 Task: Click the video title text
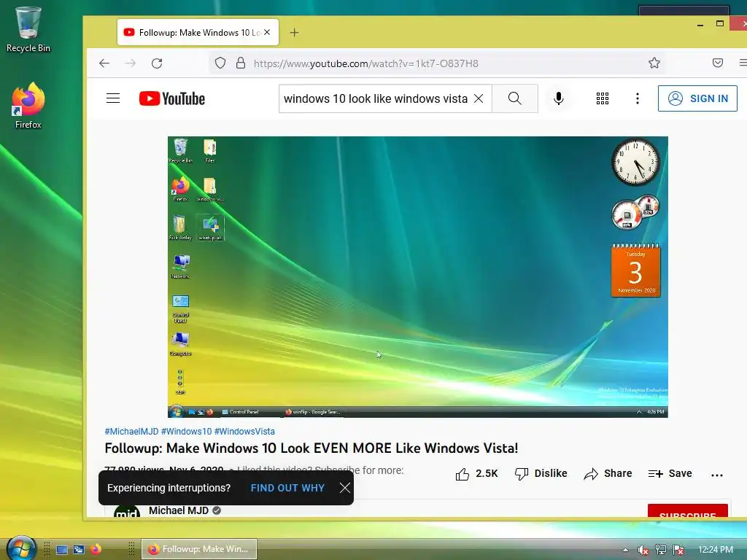[311, 448]
